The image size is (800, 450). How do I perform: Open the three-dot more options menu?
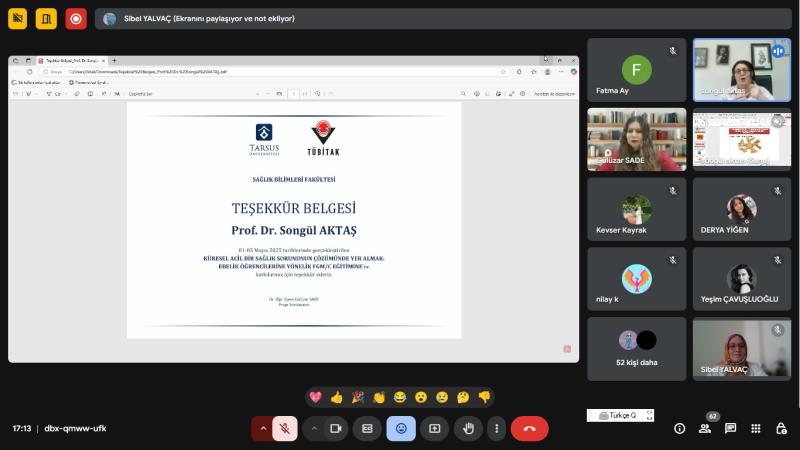point(496,429)
